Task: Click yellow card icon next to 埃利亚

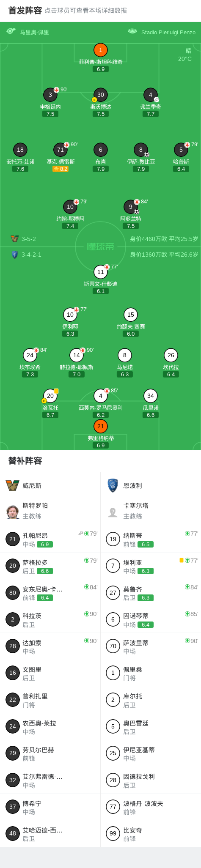Action: tap(182, 560)
